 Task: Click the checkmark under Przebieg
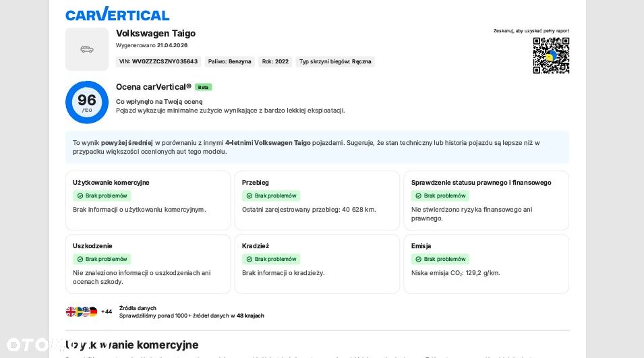click(250, 196)
